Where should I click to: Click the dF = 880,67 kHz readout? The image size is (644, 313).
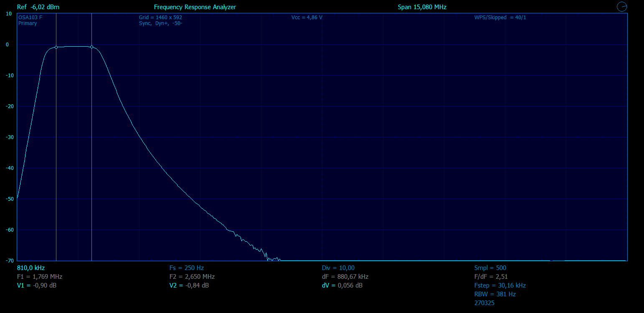345,277
